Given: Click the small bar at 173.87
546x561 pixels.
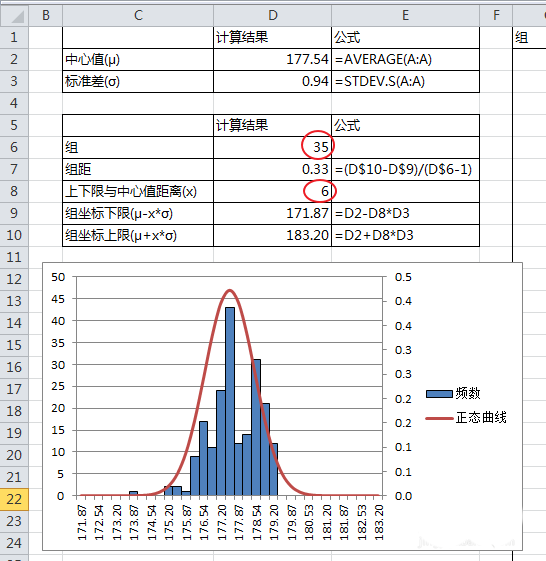Looking at the screenshot, I should click(133, 493).
